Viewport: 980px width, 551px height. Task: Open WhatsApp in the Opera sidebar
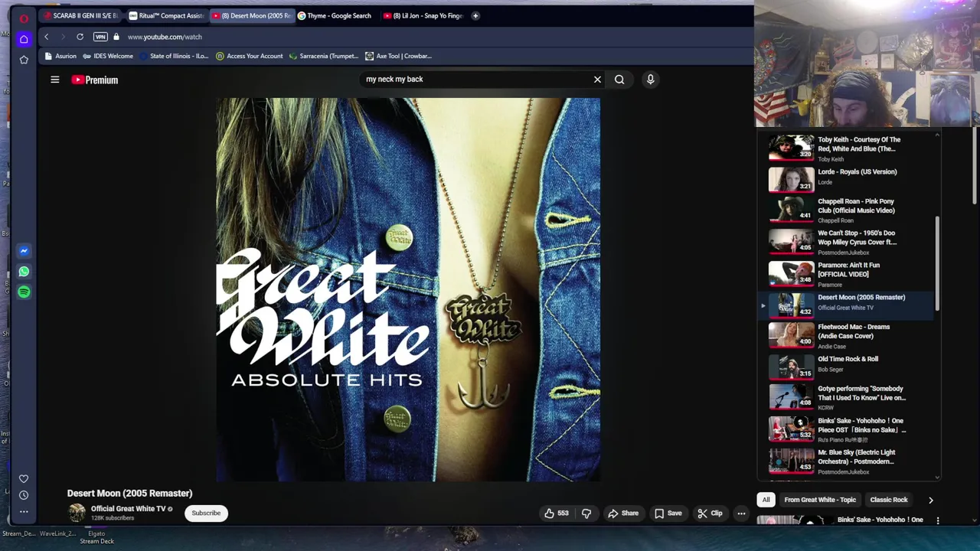tap(24, 272)
